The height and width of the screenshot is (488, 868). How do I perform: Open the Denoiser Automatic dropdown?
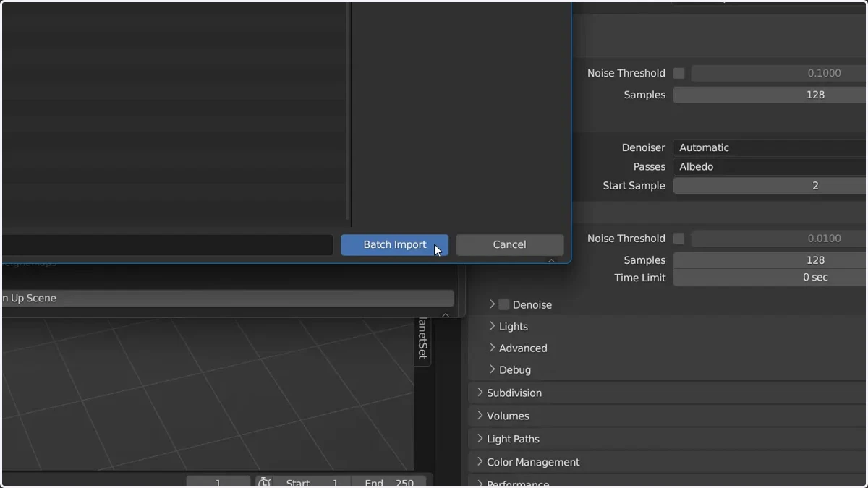770,147
